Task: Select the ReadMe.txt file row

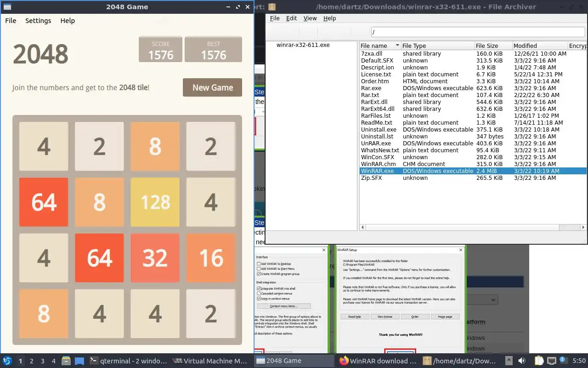Action: (473, 122)
